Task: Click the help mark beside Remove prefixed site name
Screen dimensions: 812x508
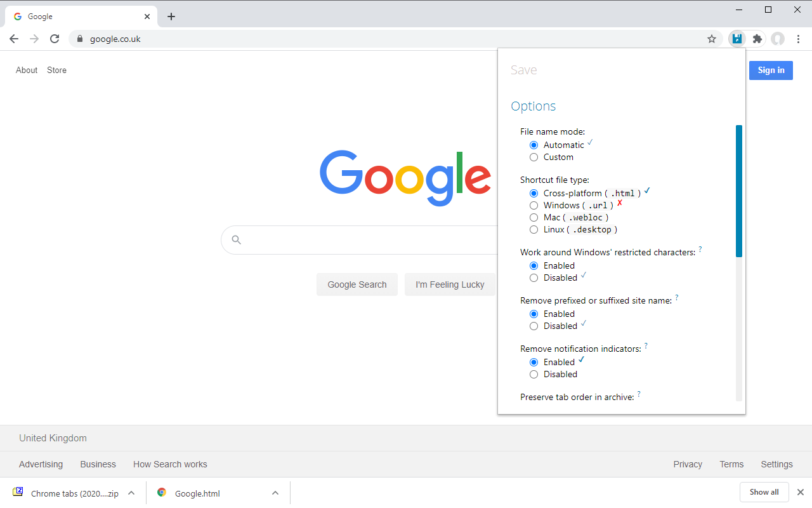Action: [677, 298]
